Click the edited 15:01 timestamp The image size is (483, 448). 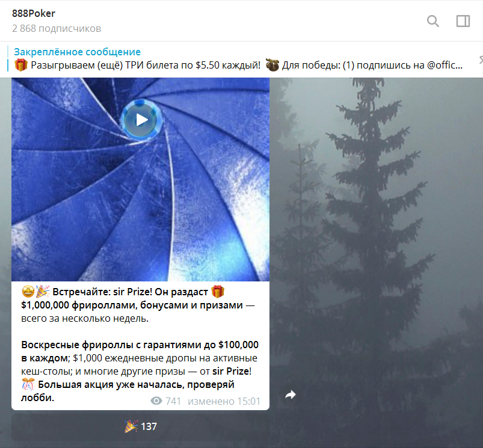(x=224, y=401)
